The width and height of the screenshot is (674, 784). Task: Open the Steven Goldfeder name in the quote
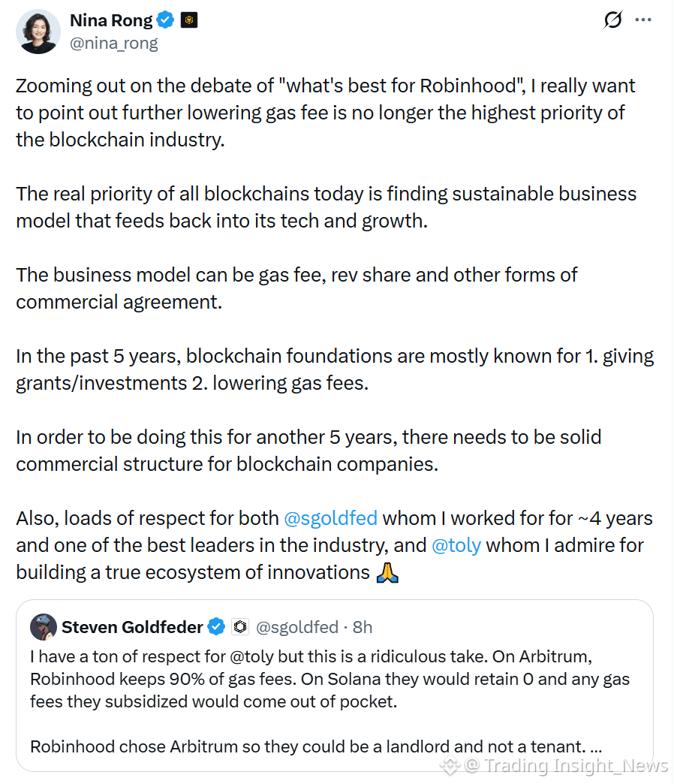click(x=132, y=627)
